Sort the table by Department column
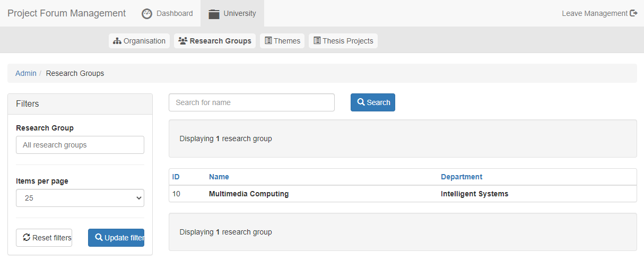Viewport: 644px width, 260px height. point(462,177)
